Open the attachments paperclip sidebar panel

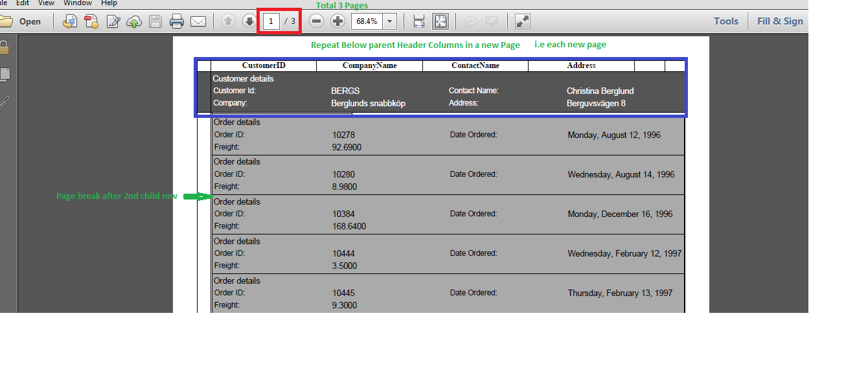tap(4, 102)
